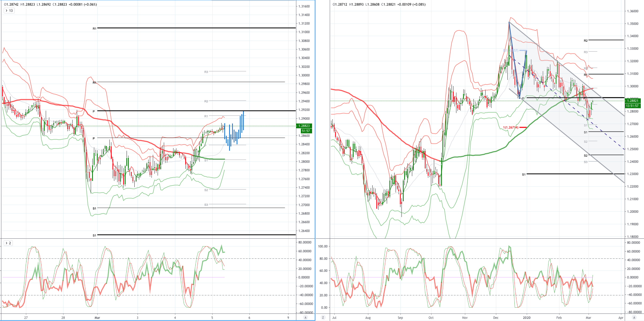Select the R1 pivot label near 1.31000 right chart
Image resolution: width=644 pixels, height=321 pixels.
click(586, 75)
